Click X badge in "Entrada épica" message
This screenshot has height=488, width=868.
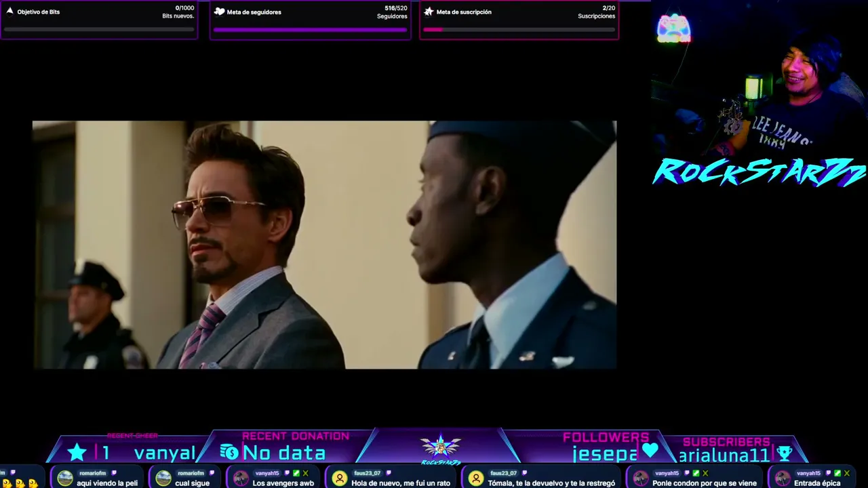coord(847,473)
